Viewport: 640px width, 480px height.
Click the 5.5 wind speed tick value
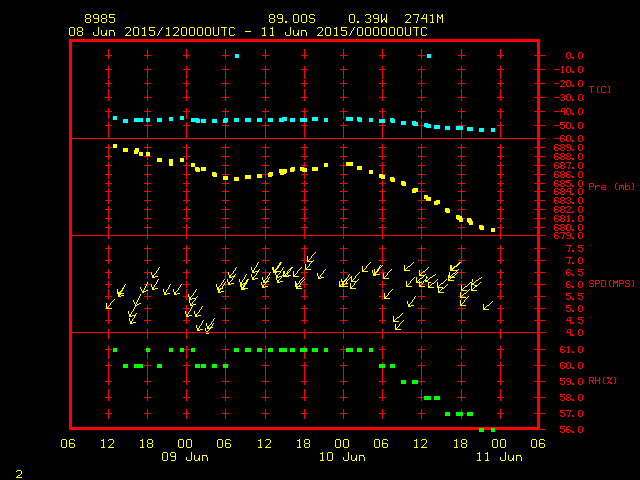click(x=574, y=297)
